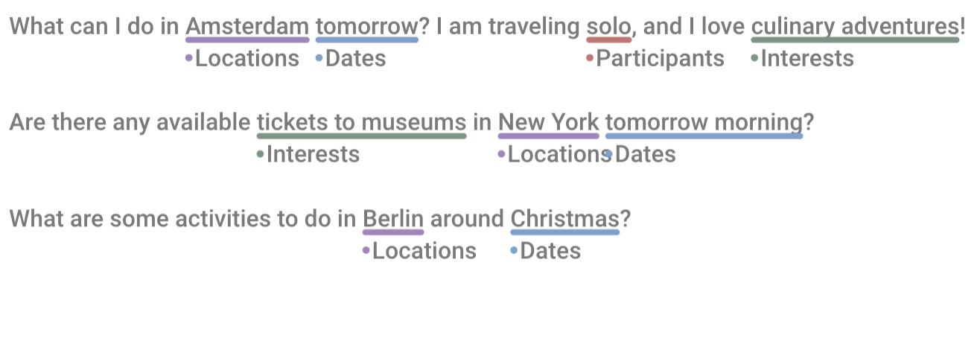Click the blue dot beside Dates under Christmas

click(514, 250)
